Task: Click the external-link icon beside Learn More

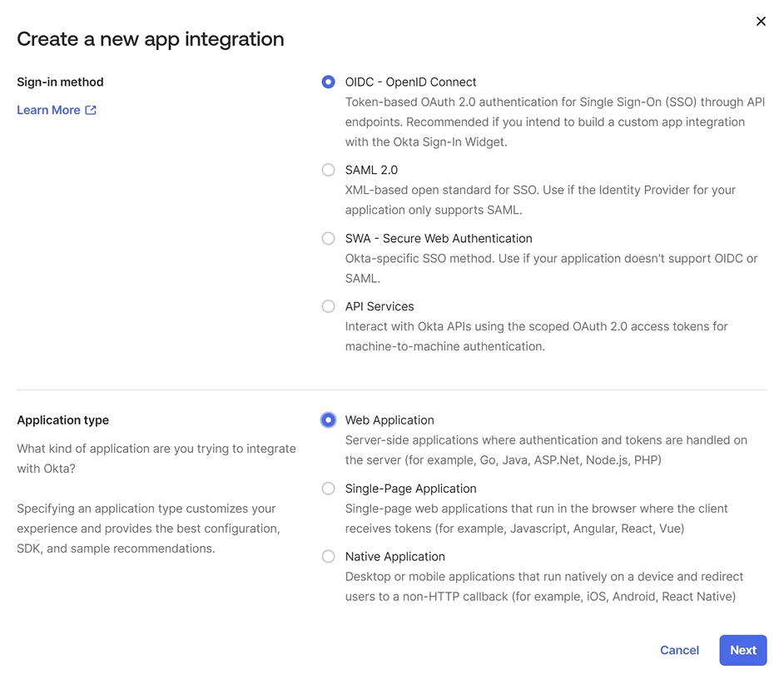Action: [92, 110]
